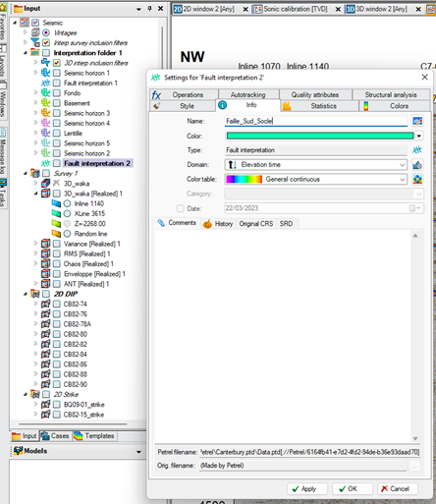Open the Domain Elevation time dropdown
This screenshot has width=436, height=504.
(316, 165)
